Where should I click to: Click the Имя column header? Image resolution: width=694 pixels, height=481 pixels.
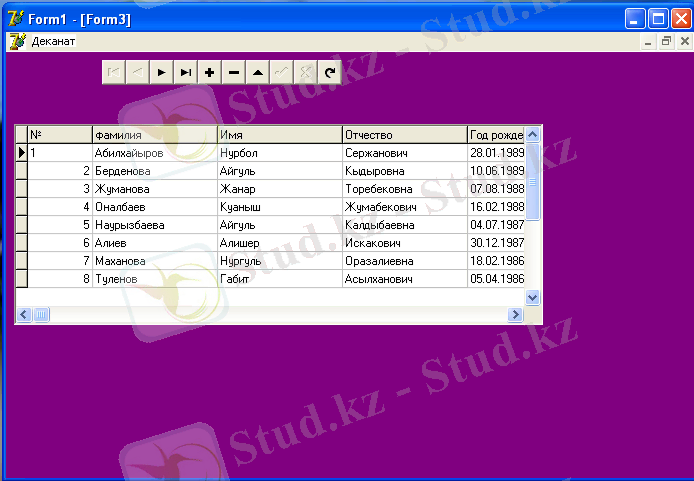(279, 135)
